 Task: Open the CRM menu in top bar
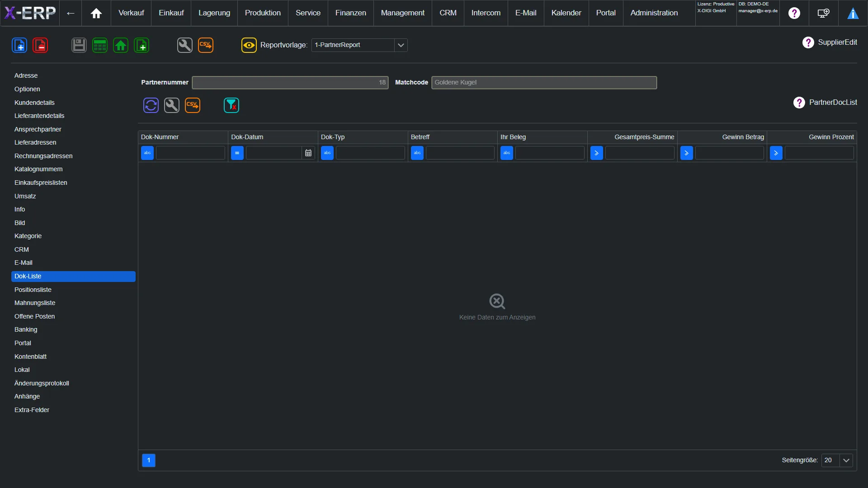click(x=448, y=13)
